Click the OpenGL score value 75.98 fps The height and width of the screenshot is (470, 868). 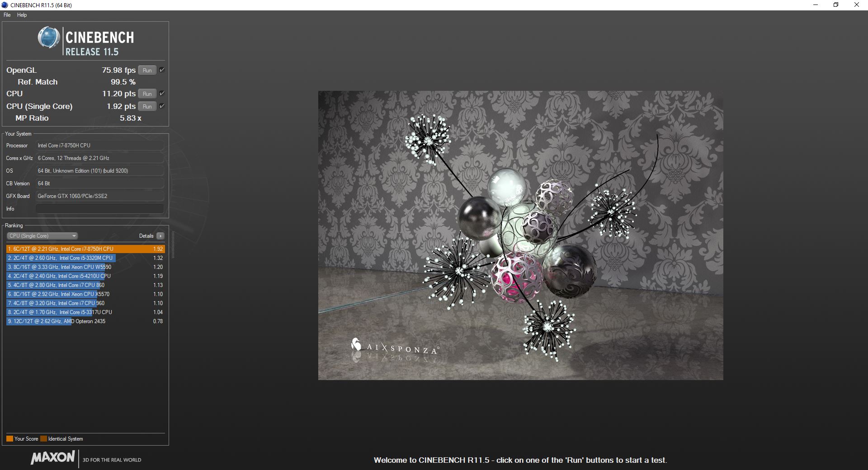[x=118, y=70]
